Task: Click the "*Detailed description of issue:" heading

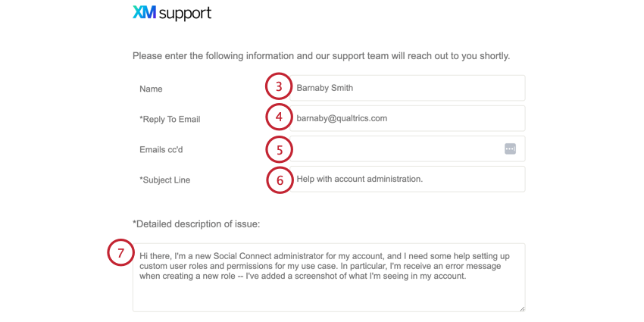Action: (x=196, y=224)
